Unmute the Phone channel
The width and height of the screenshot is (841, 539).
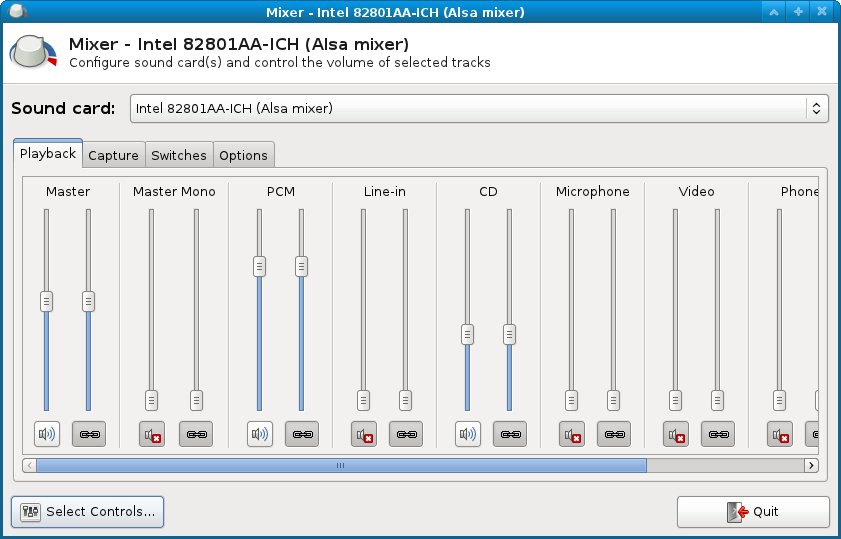pos(780,434)
